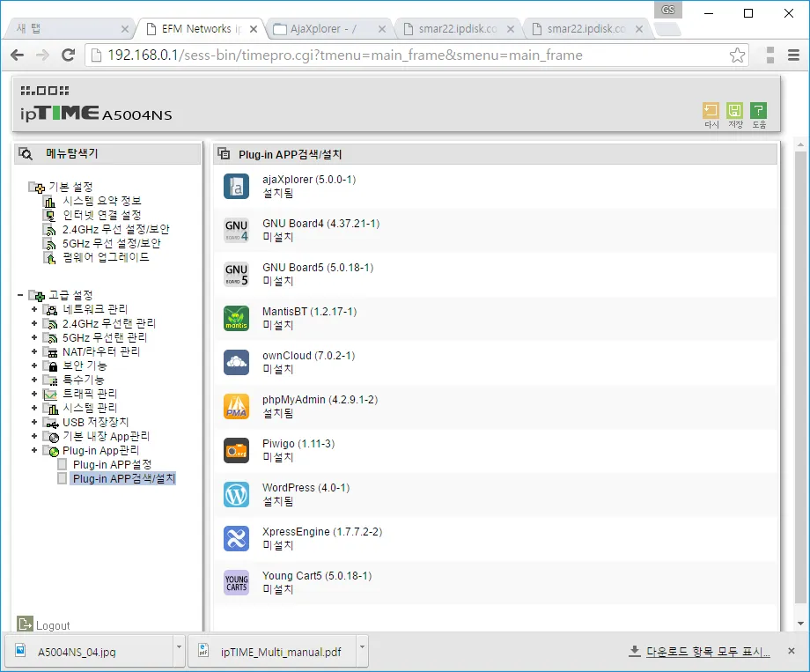Click the WordPress logo icon
This screenshot has width=810, height=672.
tap(236, 495)
